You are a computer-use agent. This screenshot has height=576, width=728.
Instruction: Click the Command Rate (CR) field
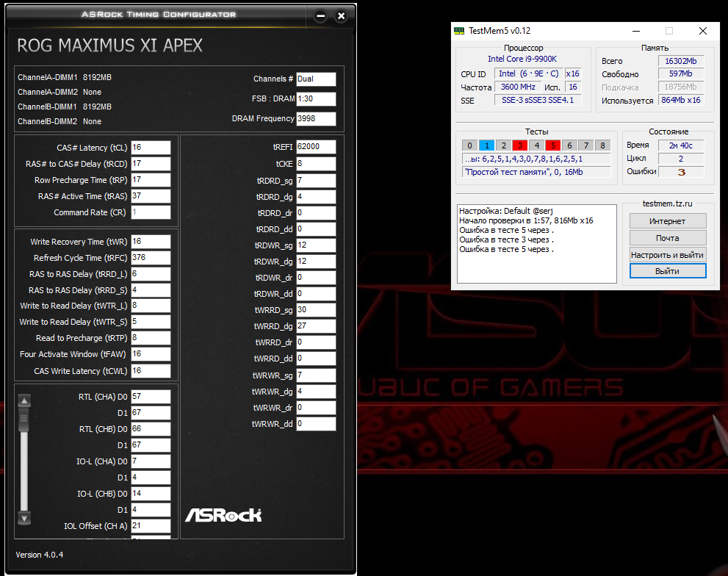click(x=151, y=212)
